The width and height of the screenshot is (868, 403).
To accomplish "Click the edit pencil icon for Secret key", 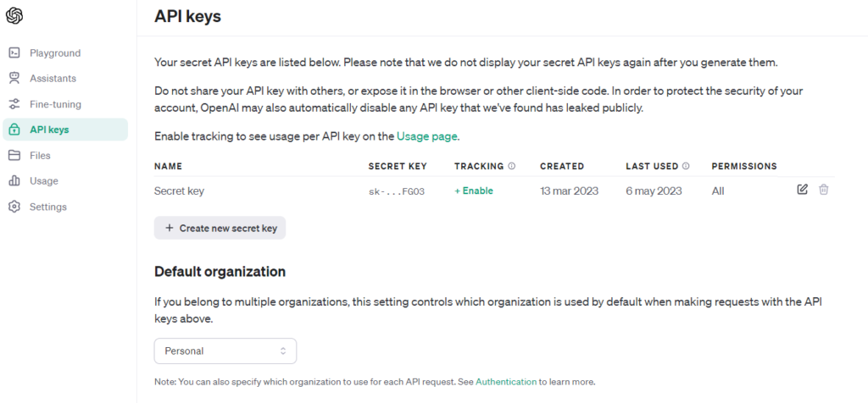I will (x=802, y=190).
